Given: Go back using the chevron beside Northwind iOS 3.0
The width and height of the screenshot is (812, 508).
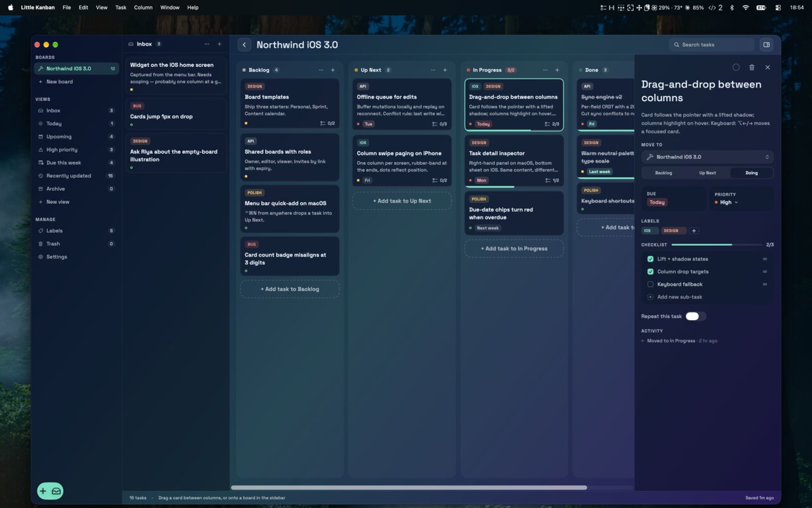Looking at the screenshot, I should pyautogui.click(x=244, y=44).
